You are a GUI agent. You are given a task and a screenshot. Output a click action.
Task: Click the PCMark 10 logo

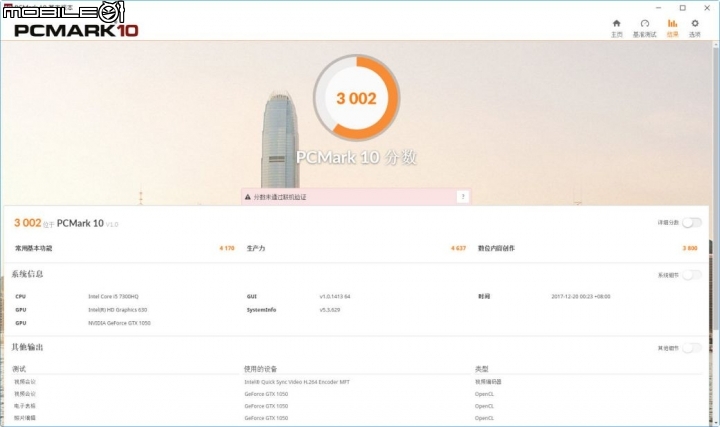(x=76, y=30)
